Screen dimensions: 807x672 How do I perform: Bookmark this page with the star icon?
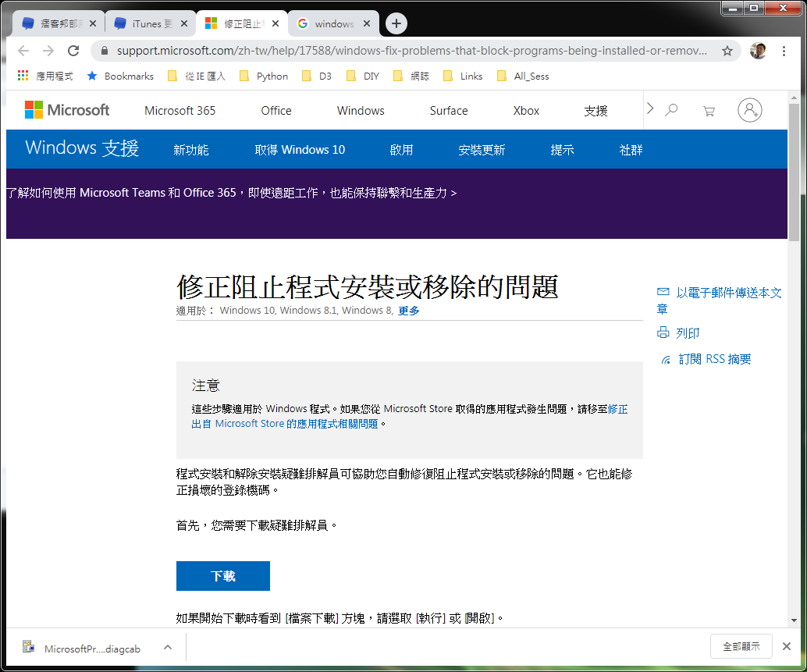727,51
